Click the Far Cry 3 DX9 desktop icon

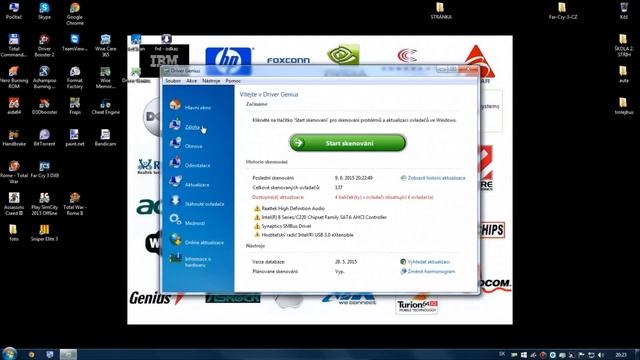[44, 169]
